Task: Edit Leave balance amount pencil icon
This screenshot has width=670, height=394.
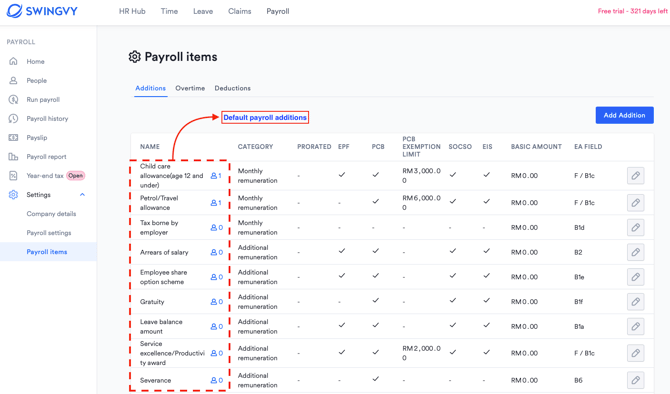Action: (x=635, y=326)
